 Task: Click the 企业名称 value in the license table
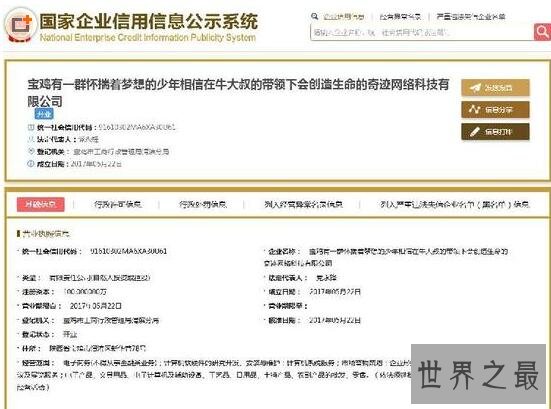point(386,257)
